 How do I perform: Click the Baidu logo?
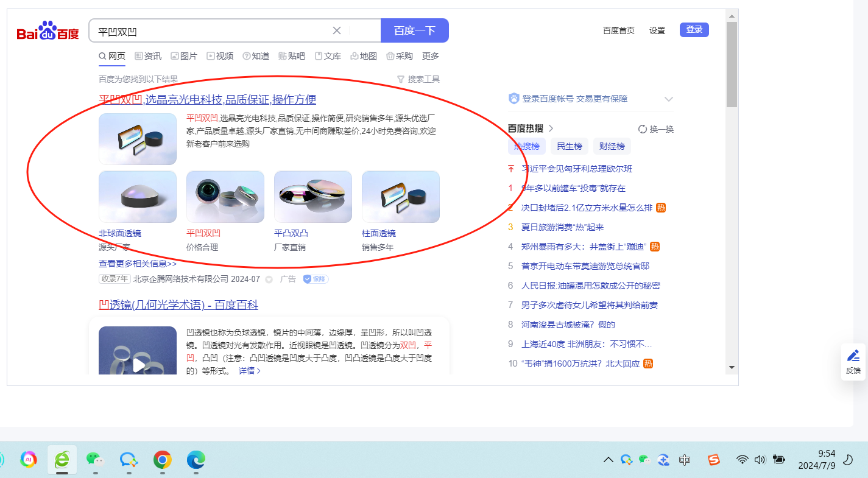coord(48,30)
